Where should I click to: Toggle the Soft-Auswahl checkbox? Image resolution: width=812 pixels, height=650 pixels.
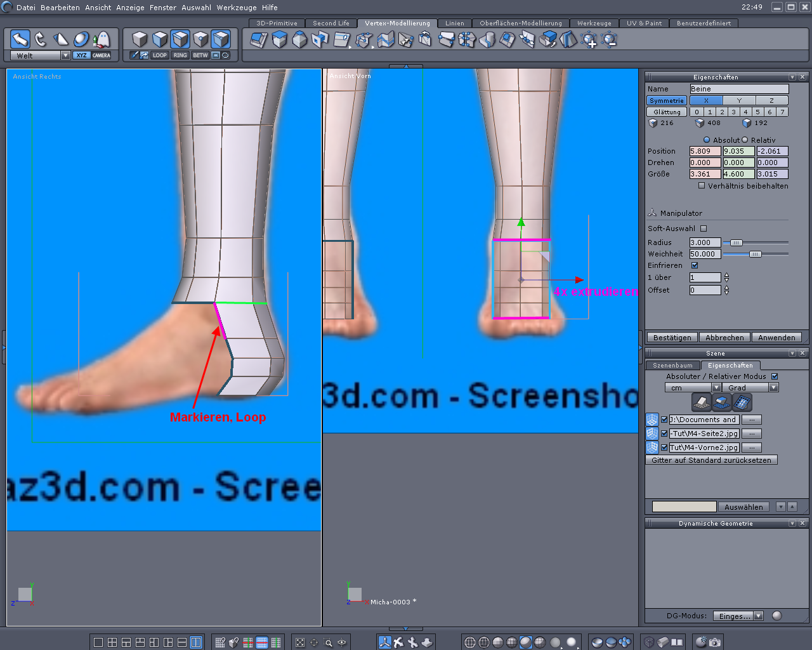click(x=704, y=229)
